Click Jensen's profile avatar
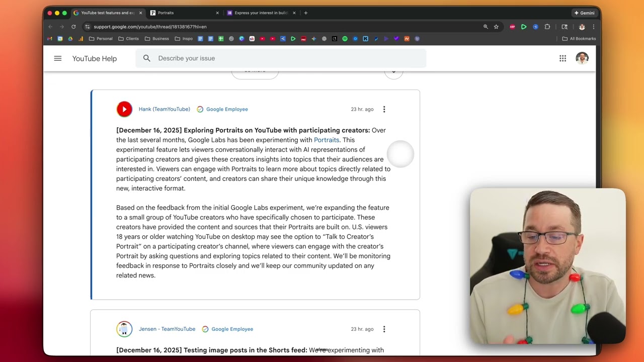644x362 pixels. [x=124, y=329]
